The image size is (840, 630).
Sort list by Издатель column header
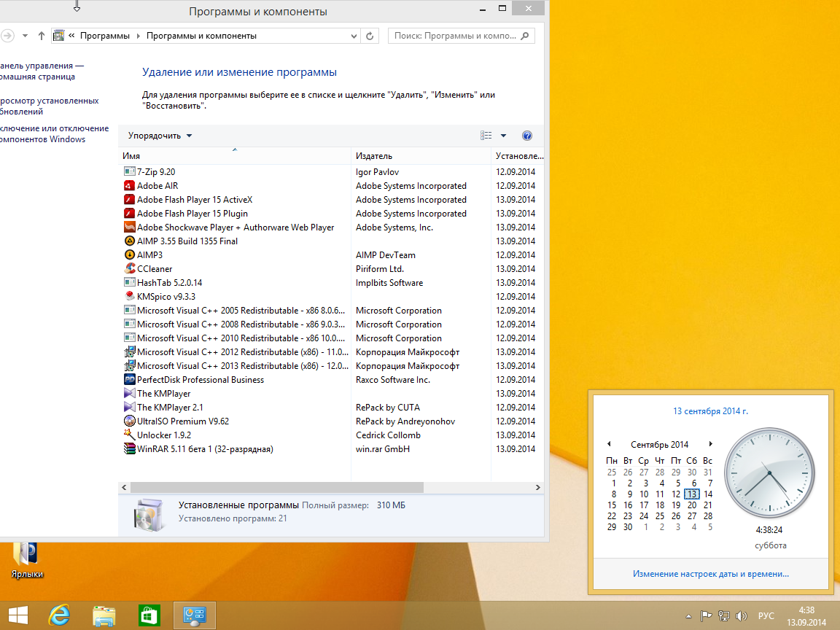coord(421,156)
